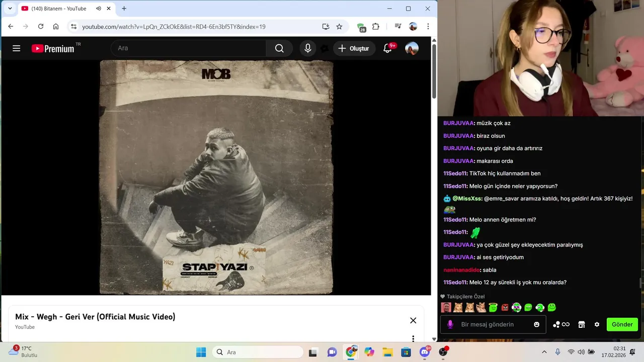
Task: Focus the Bir mesaj gönderin chat field
Action: [x=493, y=324]
